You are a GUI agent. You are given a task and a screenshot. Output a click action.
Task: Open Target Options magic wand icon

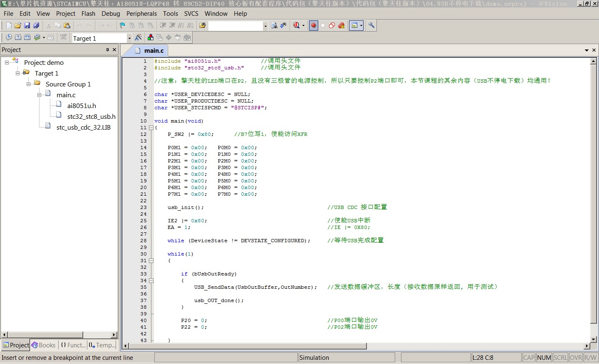click(139, 38)
